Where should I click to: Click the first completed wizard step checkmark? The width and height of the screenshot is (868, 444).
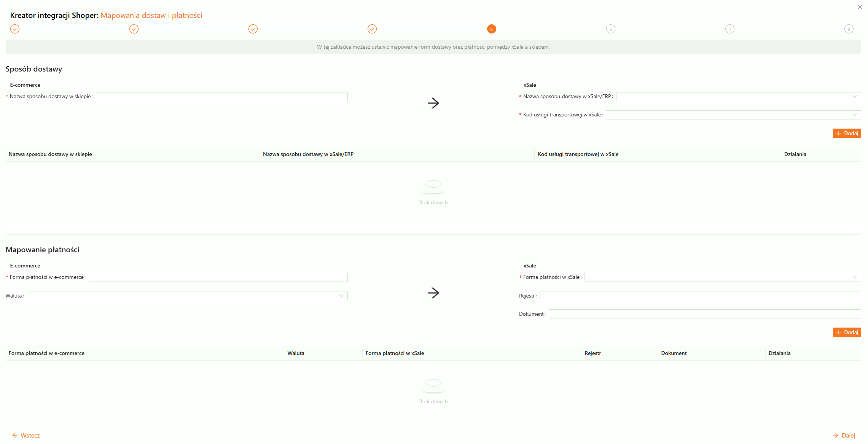point(15,29)
